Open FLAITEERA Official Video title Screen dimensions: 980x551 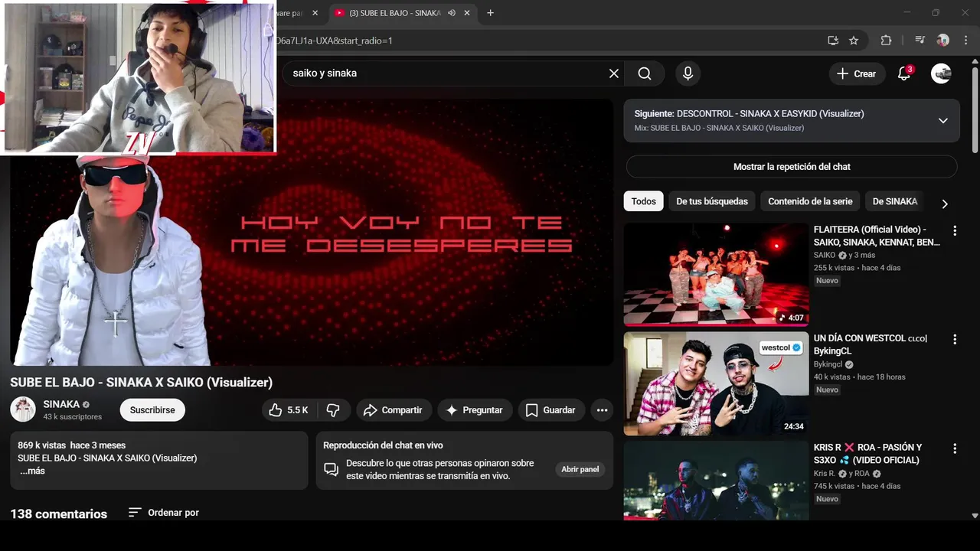(877, 236)
